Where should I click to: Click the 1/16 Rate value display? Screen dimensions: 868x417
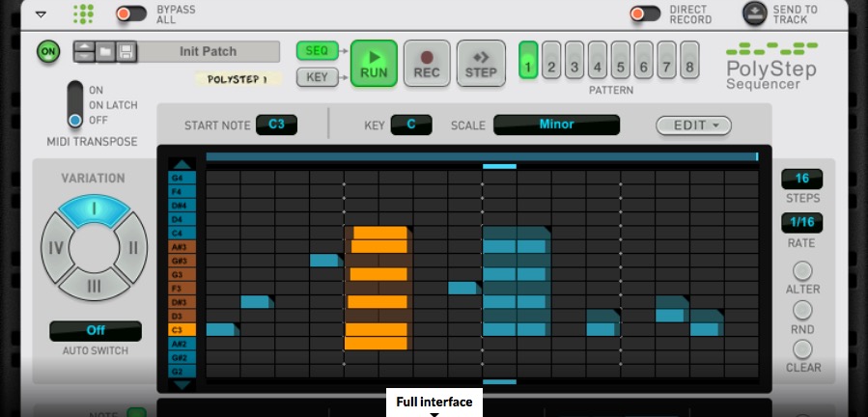pyautogui.click(x=801, y=223)
